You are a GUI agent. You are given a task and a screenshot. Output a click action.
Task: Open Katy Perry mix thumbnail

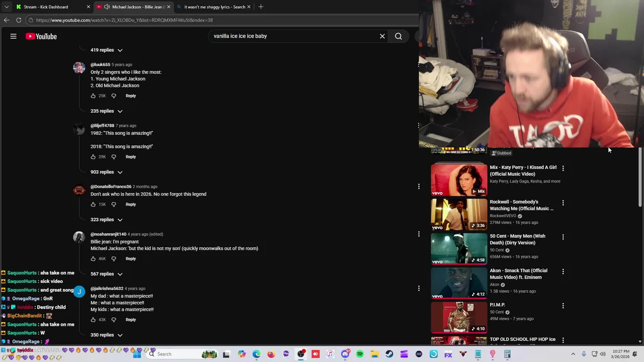tap(459, 179)
